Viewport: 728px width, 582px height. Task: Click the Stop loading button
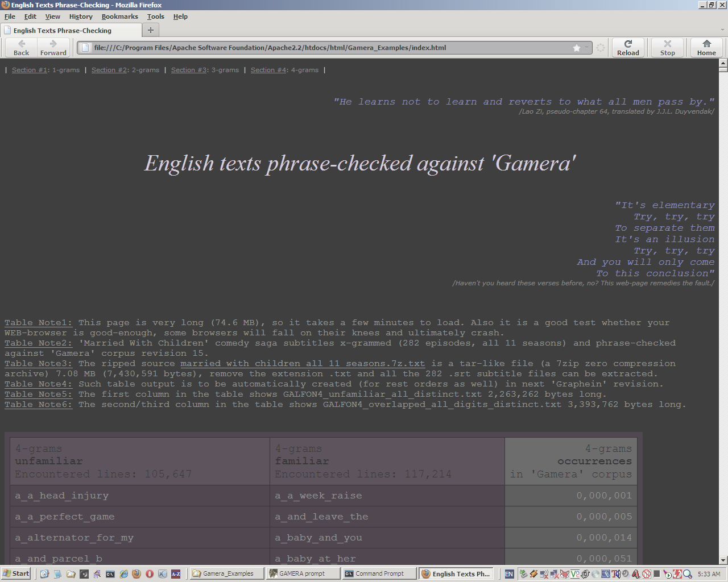coord(668,47)
